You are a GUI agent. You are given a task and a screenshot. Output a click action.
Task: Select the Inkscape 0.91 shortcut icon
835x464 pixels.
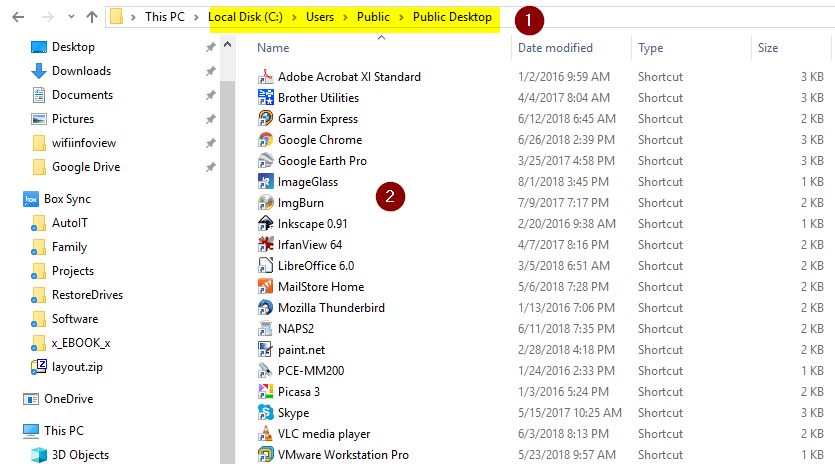coord(265,224)
